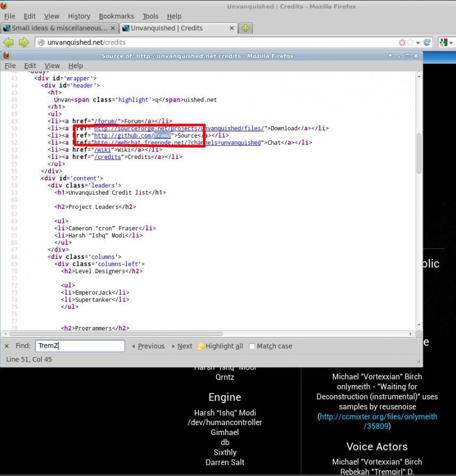Viewport: 456px width, 476px height.
Task: Toggle Highlight all in find bar
Action: click(220, 346)
